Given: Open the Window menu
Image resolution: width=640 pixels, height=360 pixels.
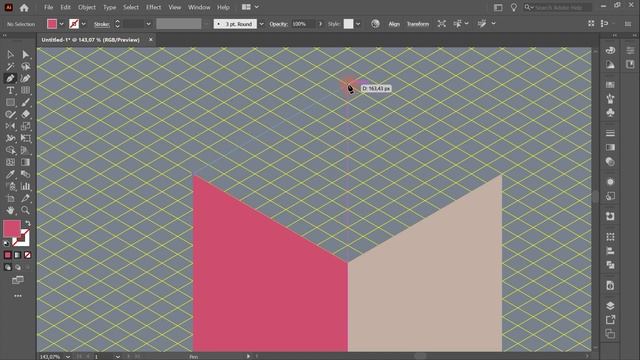Looking at the screenshot, I should tap(199, 7).
